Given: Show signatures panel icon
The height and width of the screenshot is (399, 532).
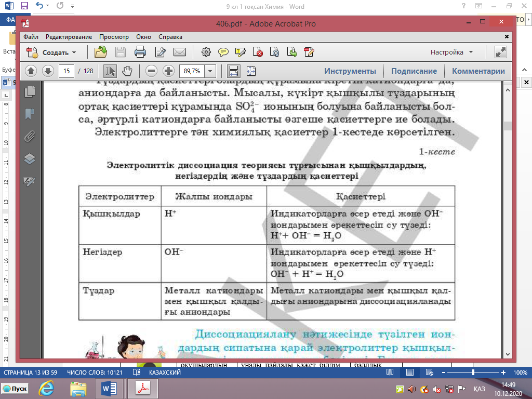Looking at the screenshot, I should coord(30,181).
